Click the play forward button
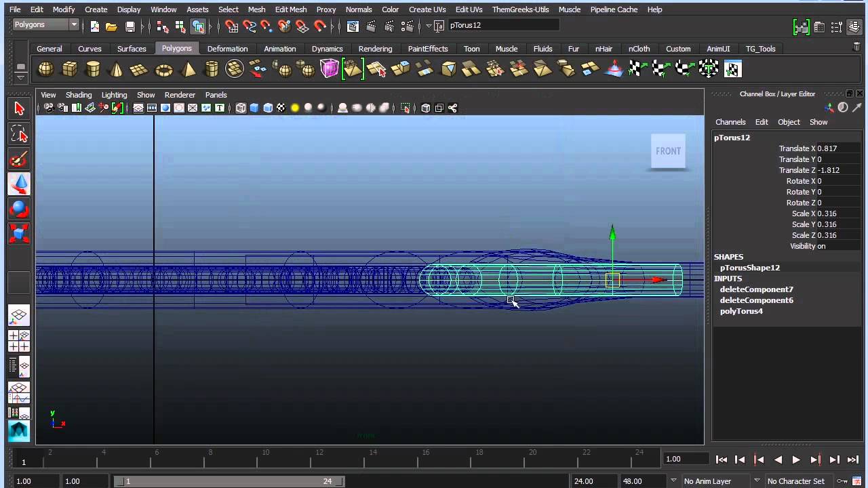The width and height of the screenshot is (868, 488). (796, 460)
